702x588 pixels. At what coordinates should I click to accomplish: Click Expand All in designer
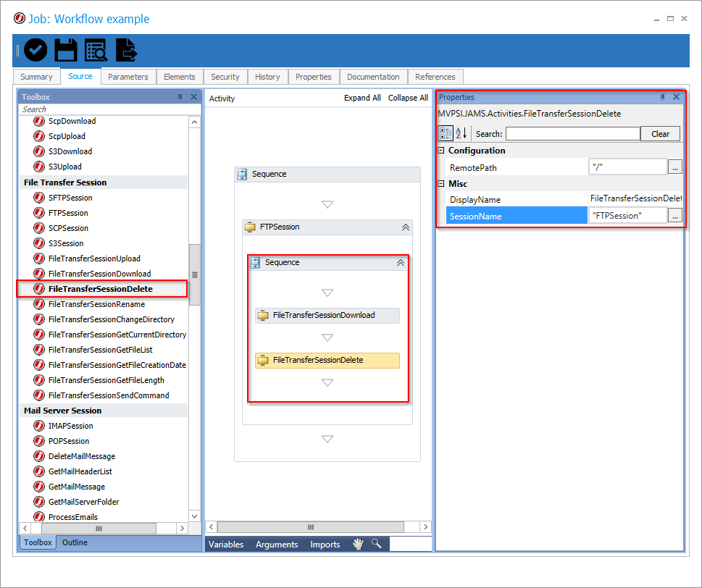pyautogui.click(x=362, y=98)
